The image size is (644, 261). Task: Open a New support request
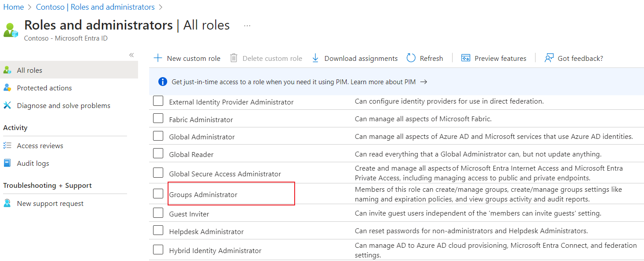50,203
